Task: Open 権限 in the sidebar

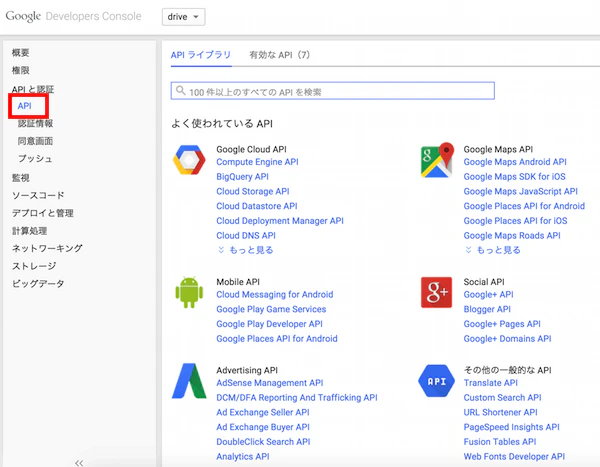Action: click(x=21, y=70)
